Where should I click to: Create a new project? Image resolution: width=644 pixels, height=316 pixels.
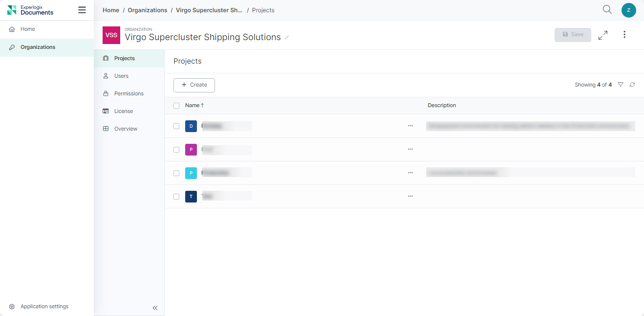[194, 85]
